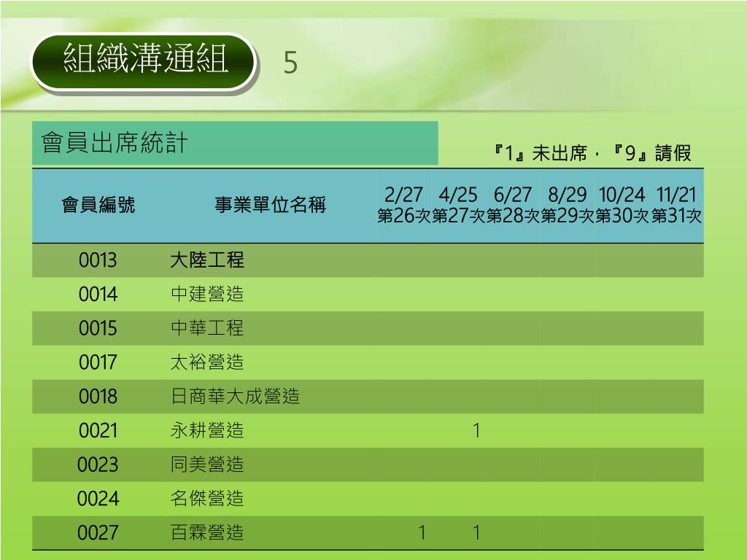Select the 名傑營造 cell

click(x=207, y=499)
